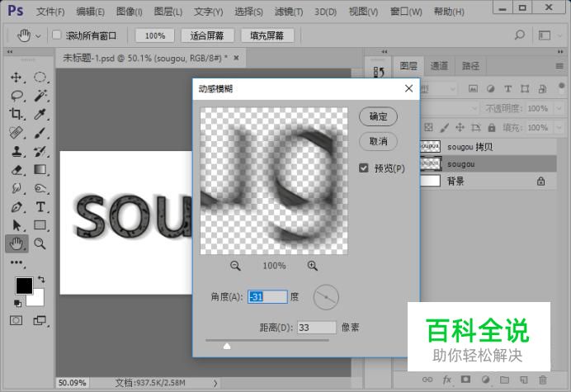The width and height of the screenshot is (571, 392).
Task: Open the foreground color swatch
Action: click(24, 286)
